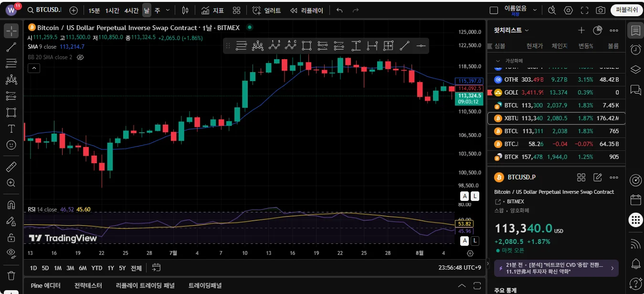This screenshot has width=644, height=294.
Task: Select the text tool in left toolbar
Action: tap(11, 128)
